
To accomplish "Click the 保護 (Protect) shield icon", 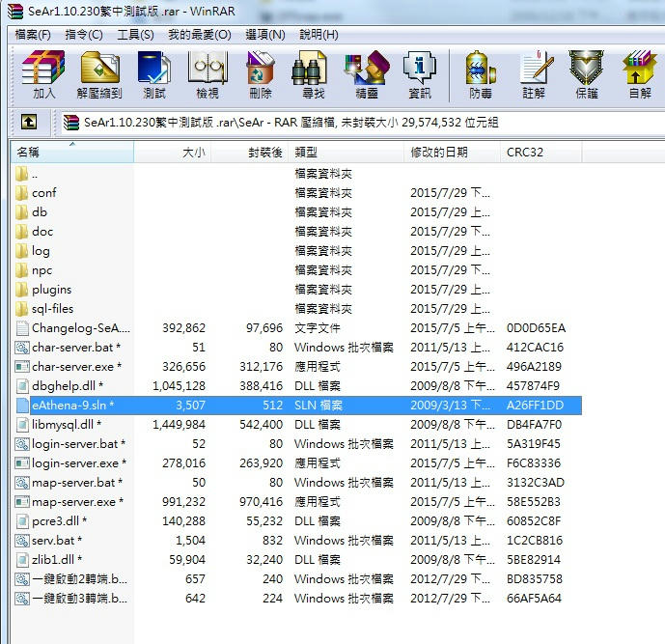I will tap(587, 68).
